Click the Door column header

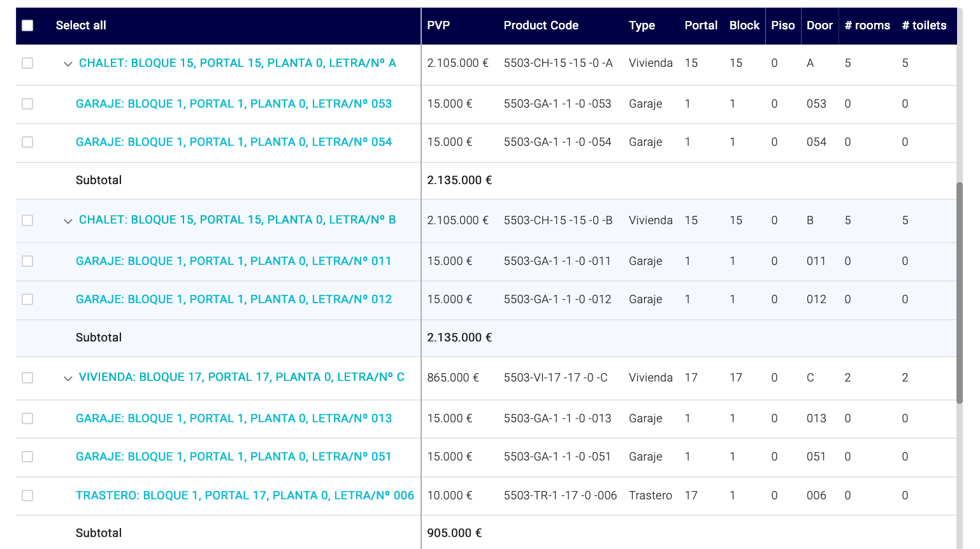point(819,25)
